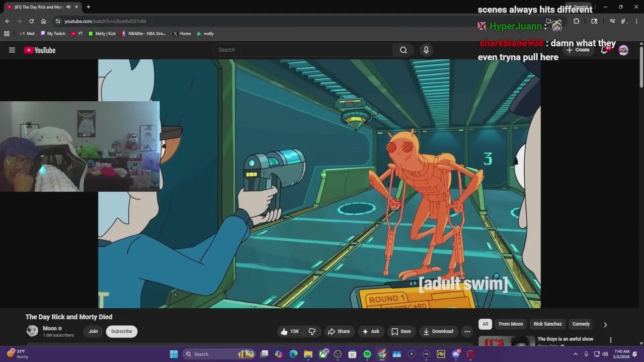Subscribe to the Moon channel
644x362 pixels.
(121, 331)
